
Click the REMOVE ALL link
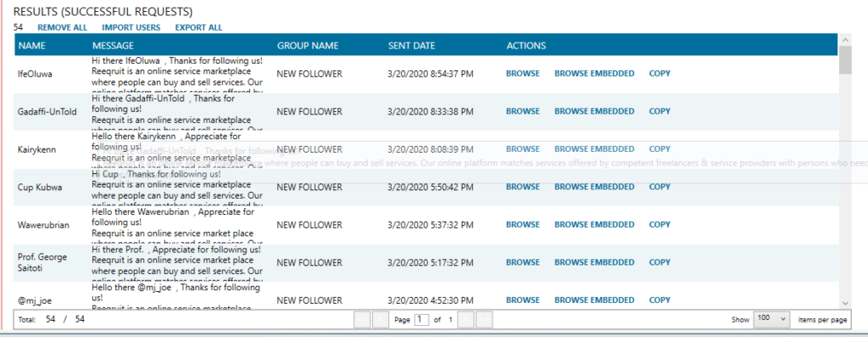click(x=63, y=28)
